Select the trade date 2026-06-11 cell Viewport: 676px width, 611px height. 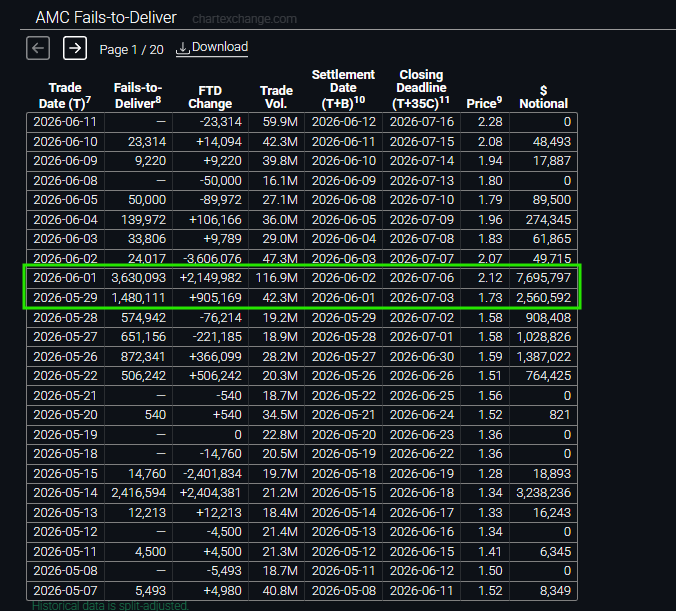click(65, 122)
